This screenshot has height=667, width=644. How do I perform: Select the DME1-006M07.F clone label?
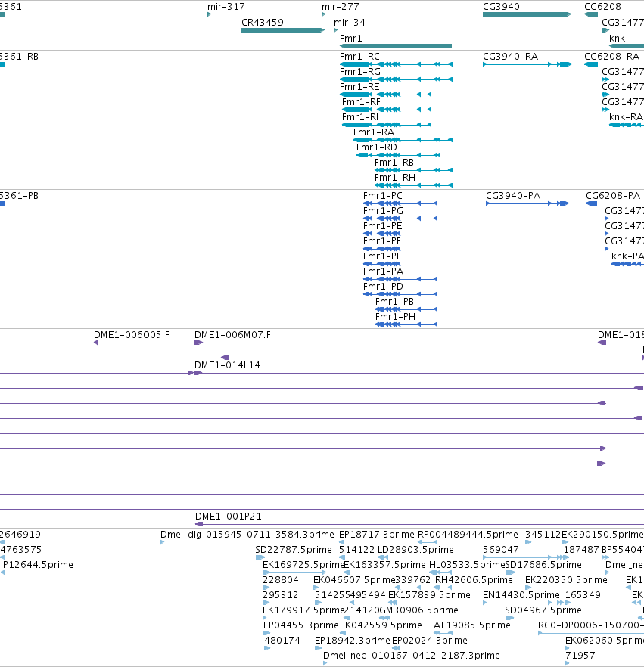pyautogui.click(x=232, y=335)
